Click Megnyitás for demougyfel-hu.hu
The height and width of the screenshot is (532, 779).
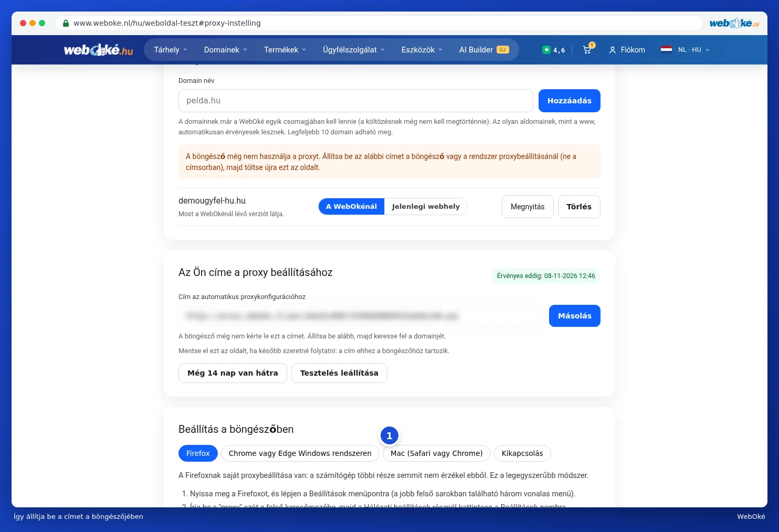(x=528, y=207)
